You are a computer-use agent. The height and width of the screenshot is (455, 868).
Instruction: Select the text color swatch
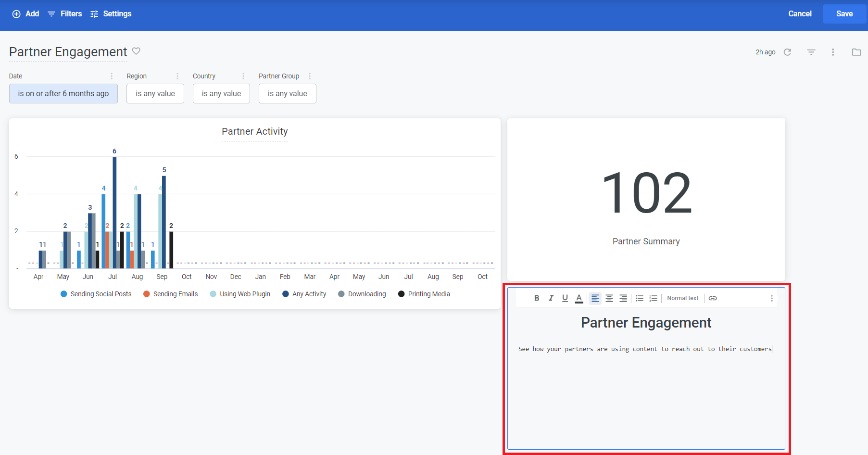pos(579,298)
